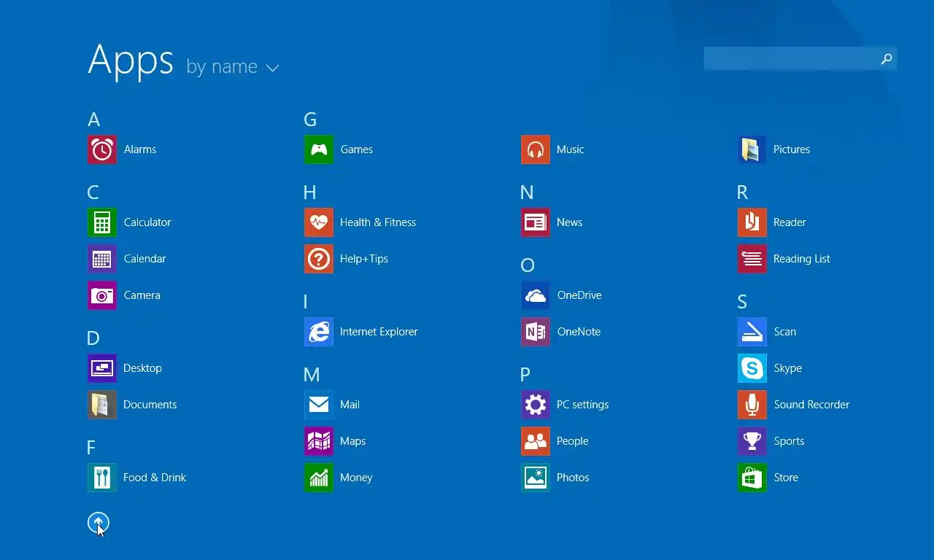The image size is (934, 560).
Task: Select the letter F group header
Action: point(91,448)
